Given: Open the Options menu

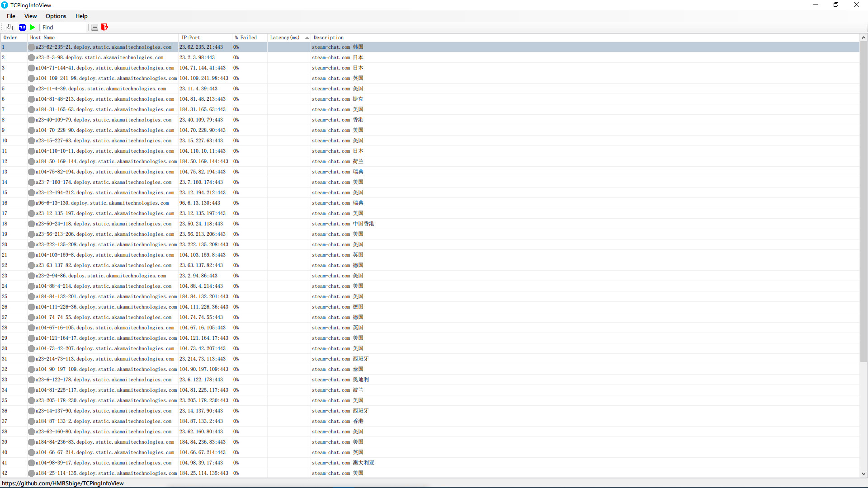Looking at the screenshot, I should [56, 16].
